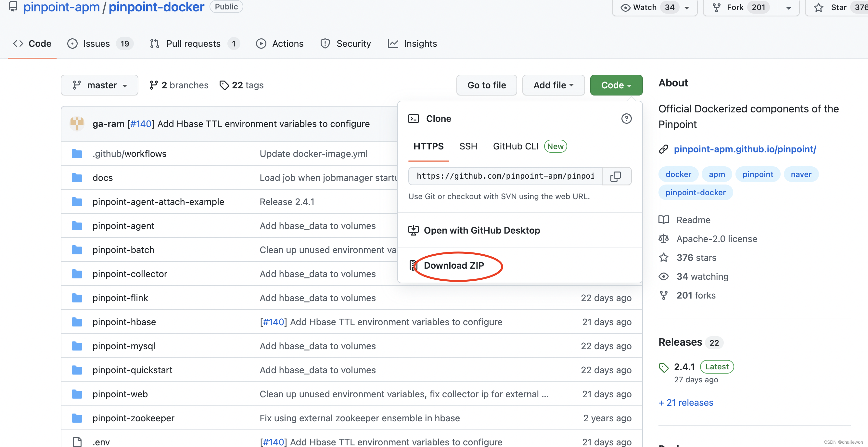Click the pinpoint-batch folder icon

[x=77, y=250]
